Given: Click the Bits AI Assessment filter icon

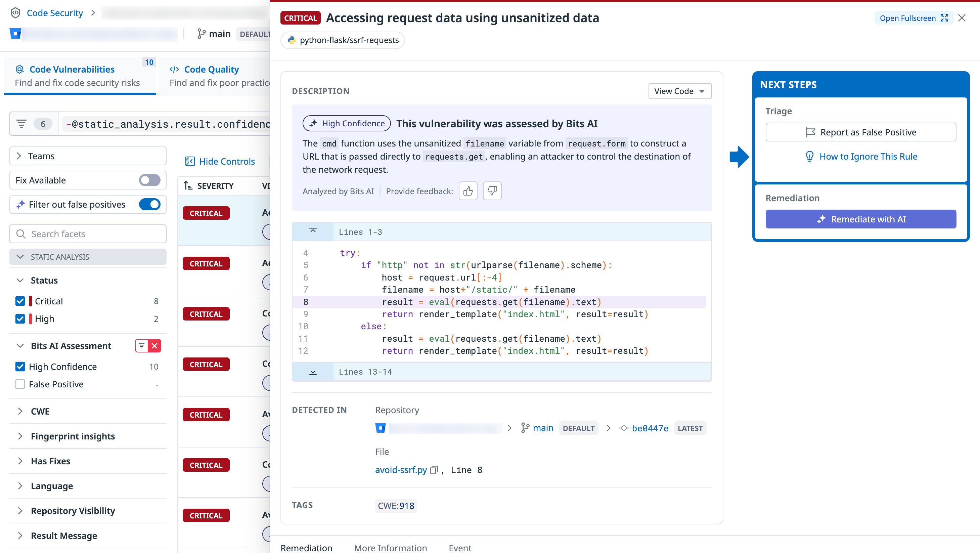Looking at the screenshot, I should tap(141, 346).
